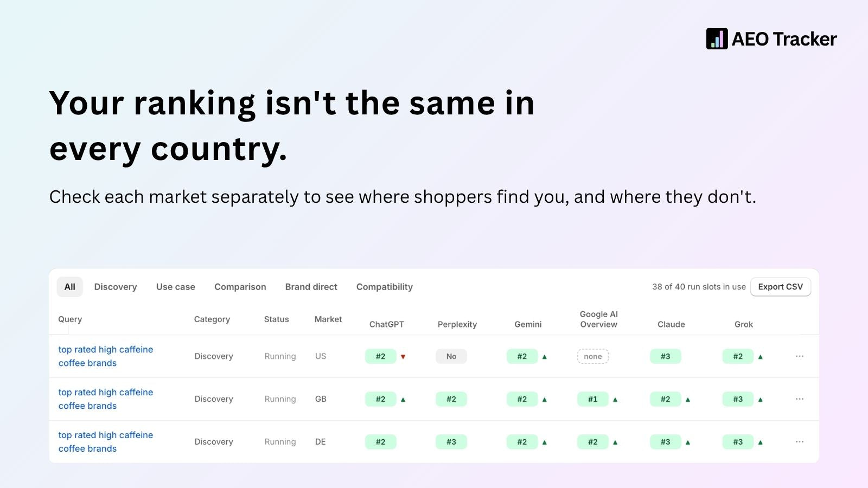Click the green up arrow beside Gemini US rank
Image resolution: width=868 pixels, height=488 pixels.
tap(545, 357)
